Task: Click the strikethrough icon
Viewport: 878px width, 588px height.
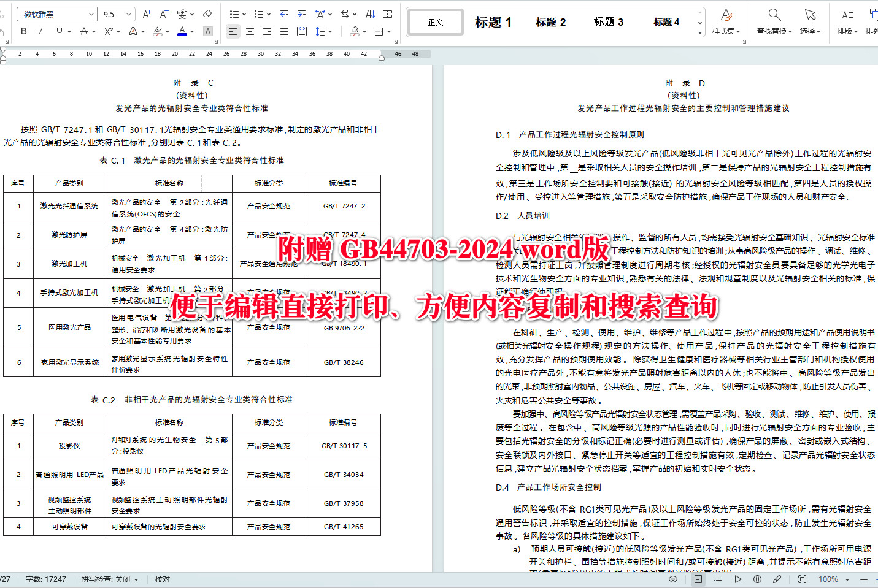Action: (x=83, y=31)
